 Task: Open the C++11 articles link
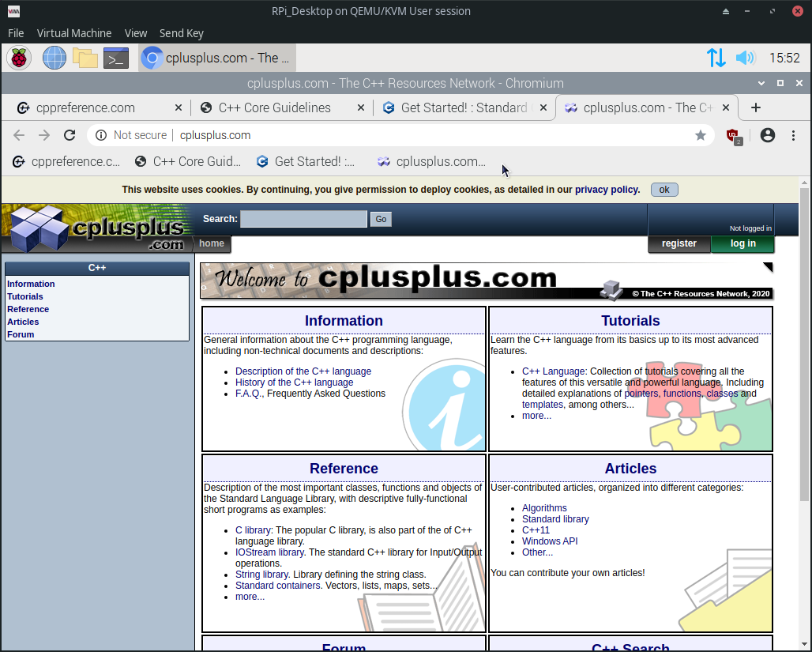pyautogui.click(x=536, y=530)
